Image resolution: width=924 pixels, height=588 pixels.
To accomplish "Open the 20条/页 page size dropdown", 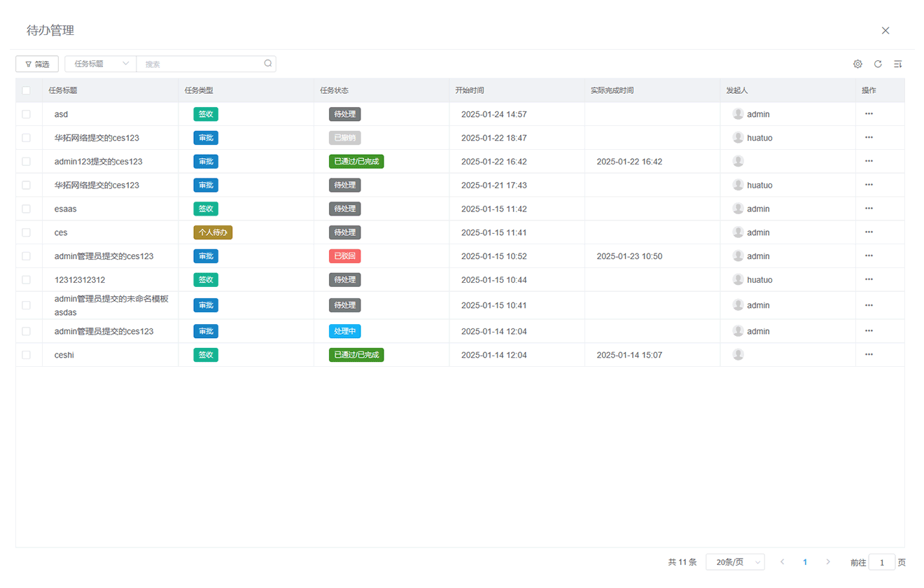I will [735, 562].
